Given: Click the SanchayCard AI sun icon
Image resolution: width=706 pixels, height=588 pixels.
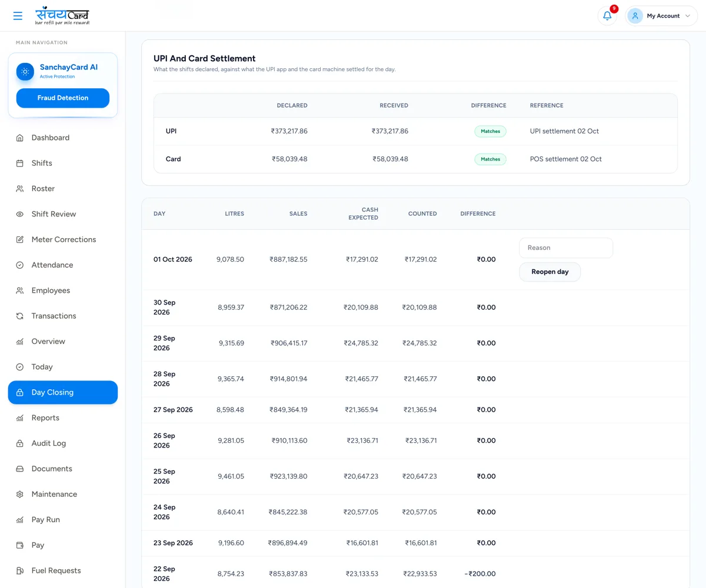Looking at the screenshot, I should (x=25, y=72).
